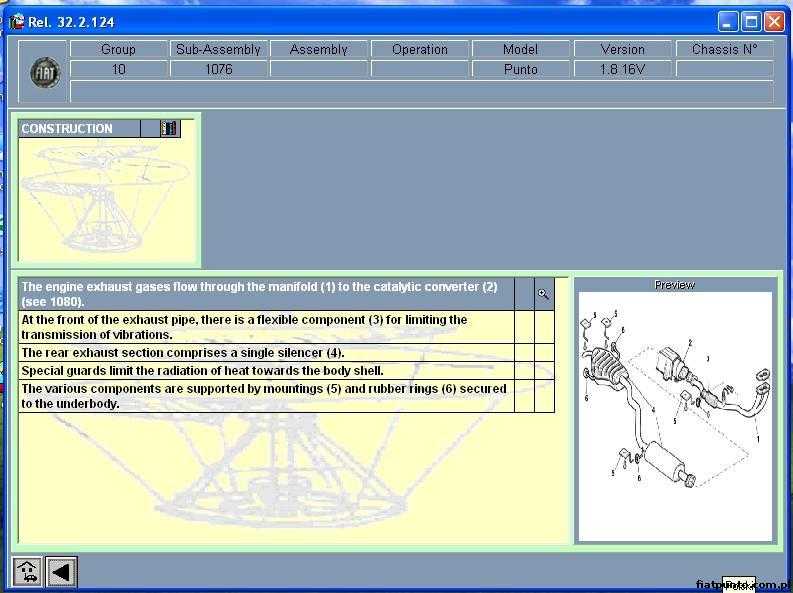Screen dimensions: 793x593
Task: Close the Rel. 32.2.124 window
Action: [774, 22]
